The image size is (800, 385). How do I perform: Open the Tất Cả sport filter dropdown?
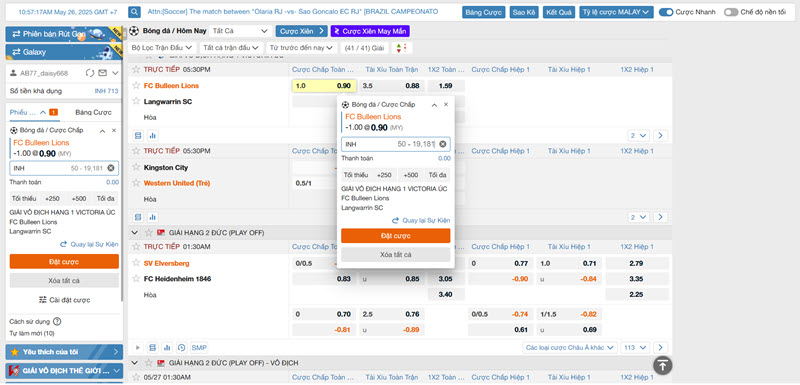click(240, 31)
